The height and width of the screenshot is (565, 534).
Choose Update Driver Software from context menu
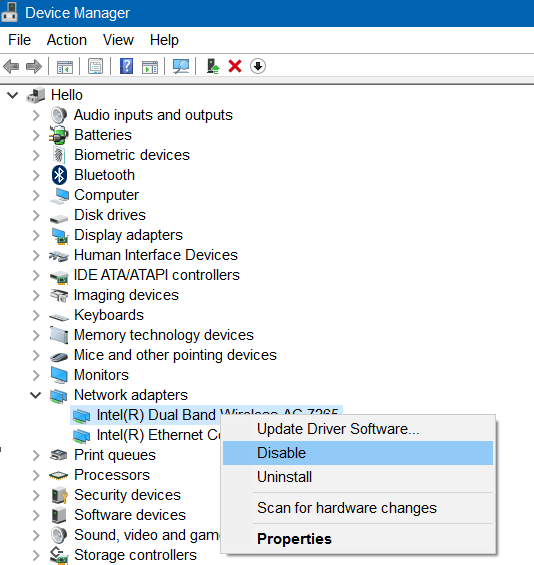tap(358, 429)
